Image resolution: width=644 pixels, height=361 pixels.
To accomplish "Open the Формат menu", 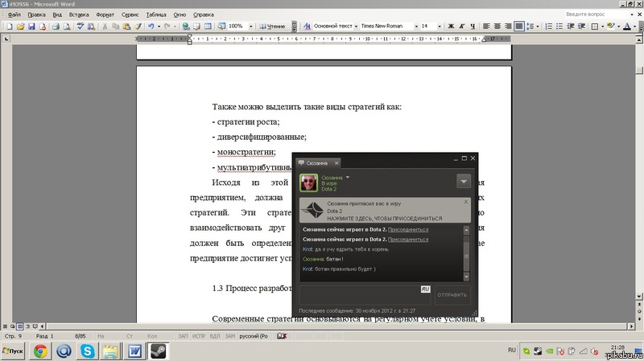I will coord(105,14).
